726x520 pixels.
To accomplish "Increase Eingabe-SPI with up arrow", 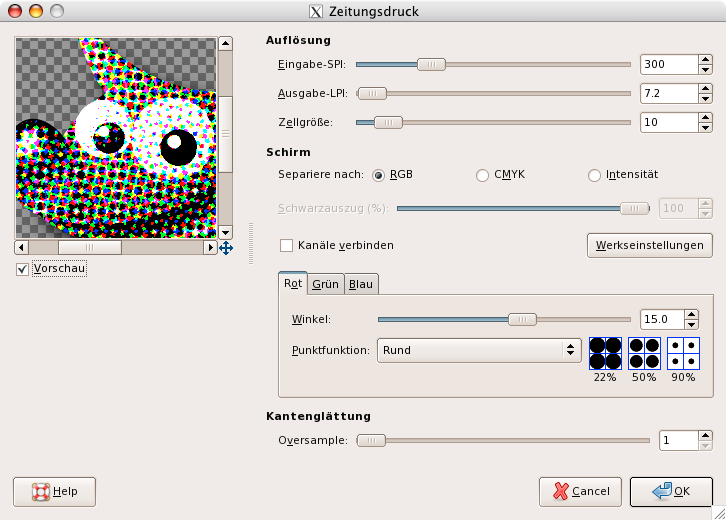I will pyautogui.click(x=705, y=59).
